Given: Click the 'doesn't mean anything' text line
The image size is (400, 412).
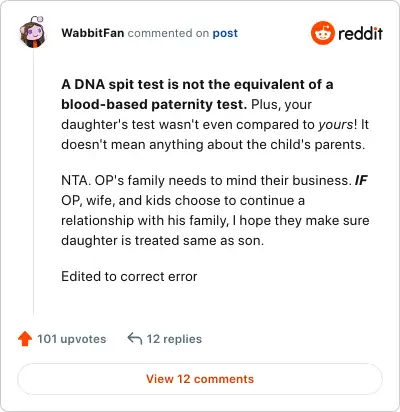Looking at the screenshot, I should click(213, 145).
